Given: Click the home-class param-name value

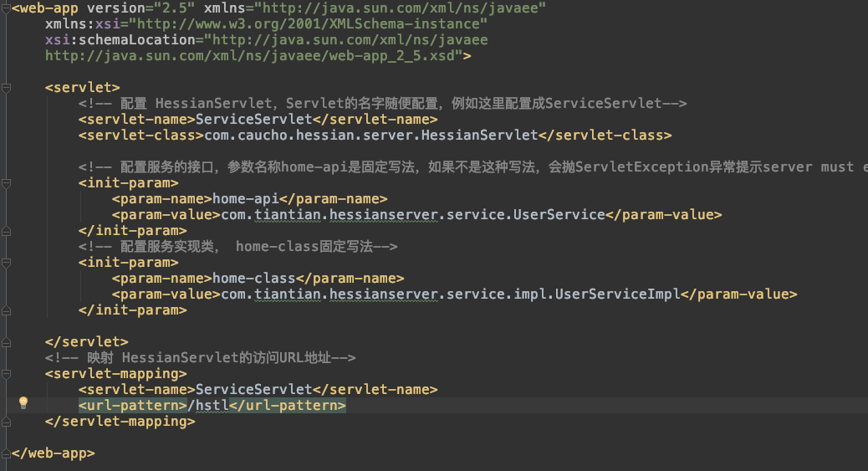Looking at the screenshot, I should point(254,279).
